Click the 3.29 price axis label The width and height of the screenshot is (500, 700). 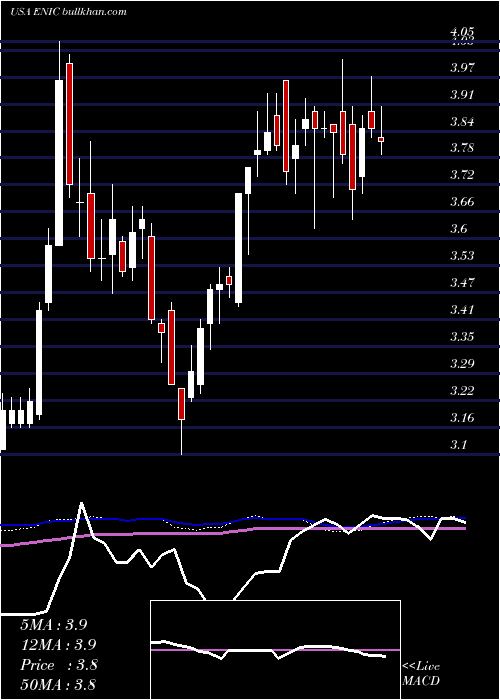click(463, 363)
